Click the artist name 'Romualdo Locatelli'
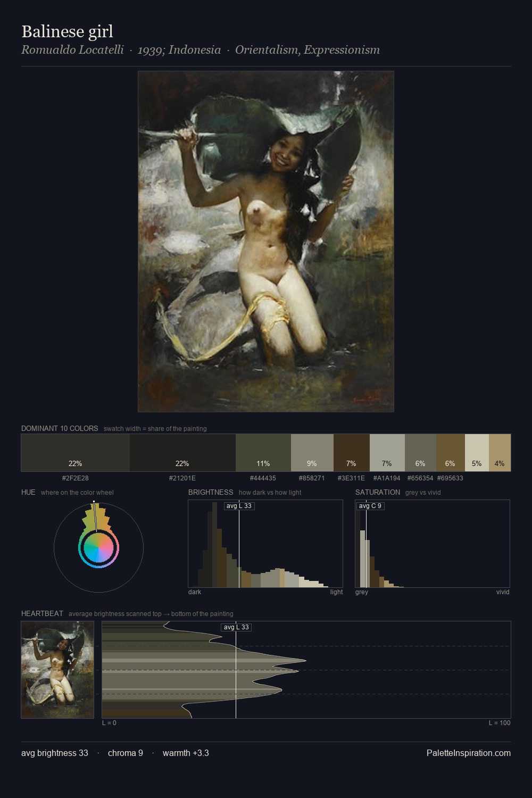 click(x=72, y=50)
